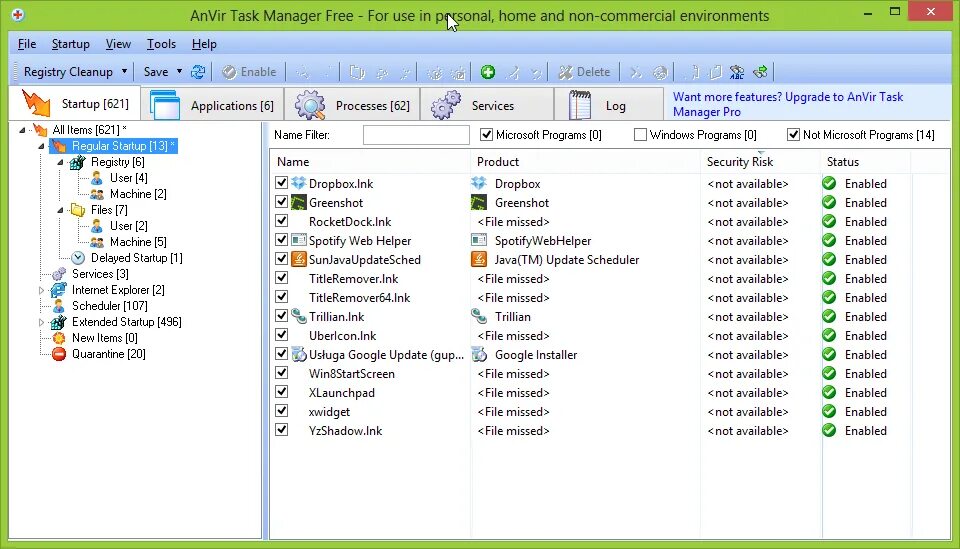Click the Dropbox icon beside Dropbox.lnk
960x549 pixels.
coord(298,183)
